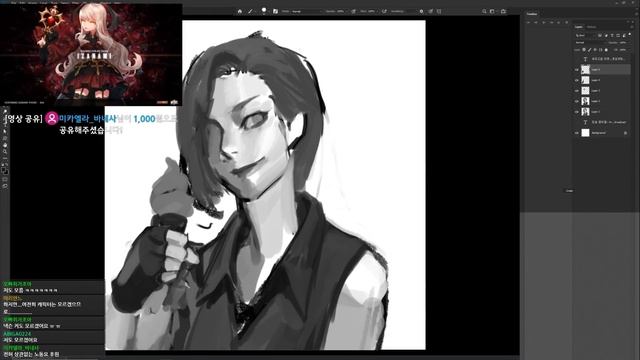This screenshot has width=640, height=360.
Task: Open the Brush tool preset icon
Action: click(x=250, y=11)
